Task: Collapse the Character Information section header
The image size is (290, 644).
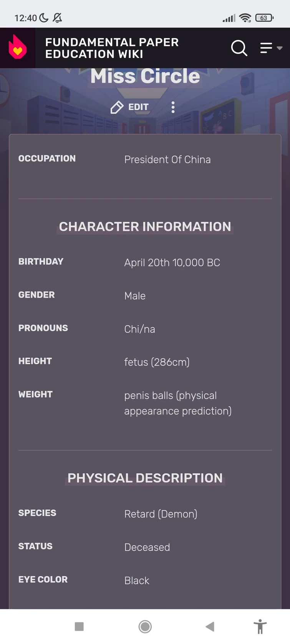Action: (145, 226)
